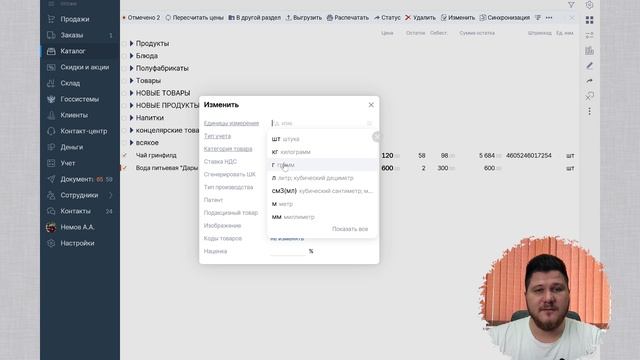Click Пересчитать цены toolbar button
Image resolution: width=640 pixels, height=360 pixels.
[x=195, y=18]
